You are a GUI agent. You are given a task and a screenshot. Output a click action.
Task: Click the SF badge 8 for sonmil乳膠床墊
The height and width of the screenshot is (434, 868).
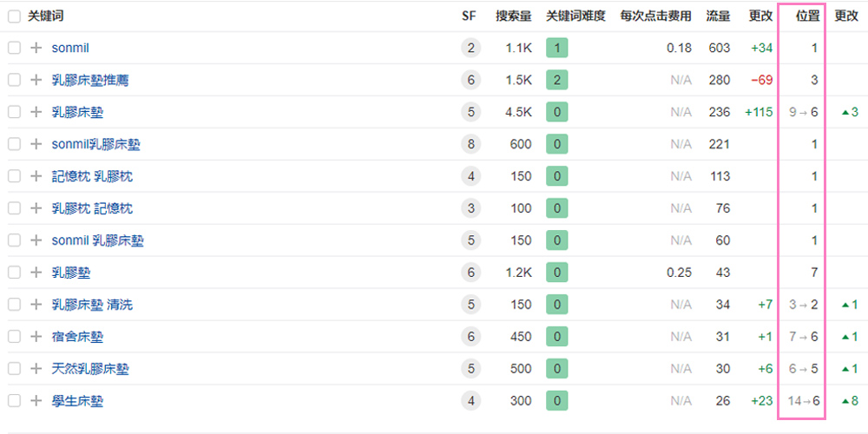point(471,145)
